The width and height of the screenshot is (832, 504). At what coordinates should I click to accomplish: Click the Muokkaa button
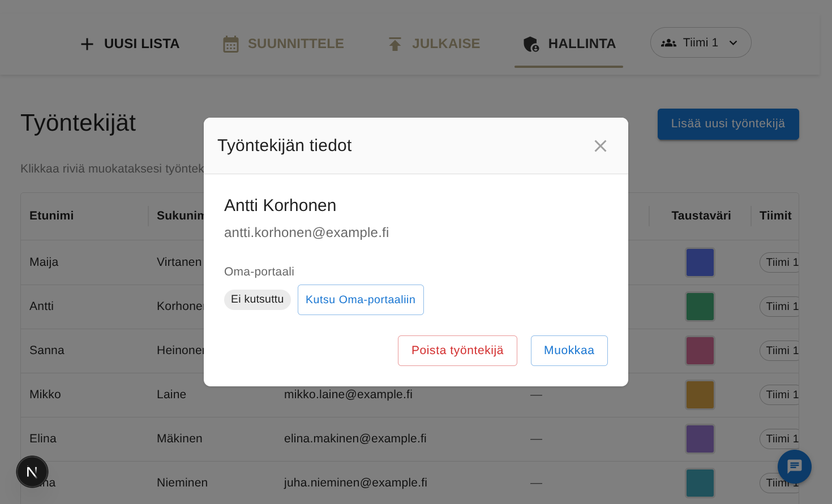[x=569, y=351]
